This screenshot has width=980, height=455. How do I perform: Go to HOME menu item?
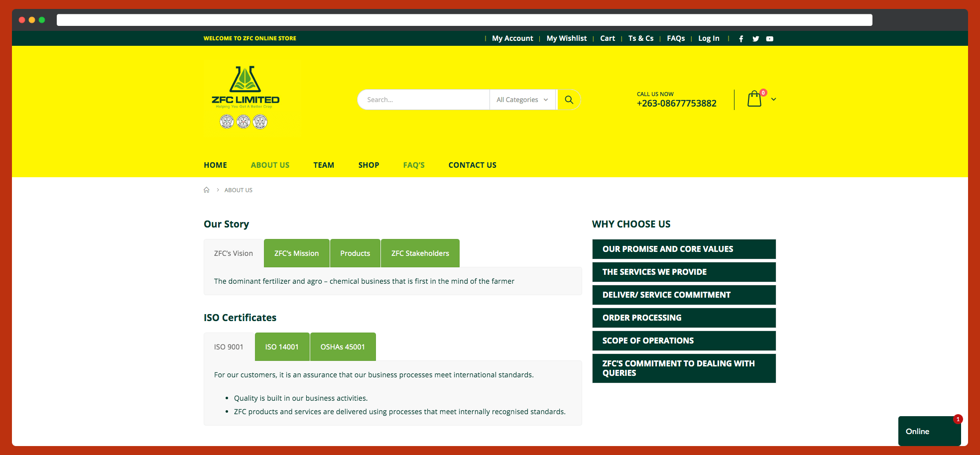215,165
